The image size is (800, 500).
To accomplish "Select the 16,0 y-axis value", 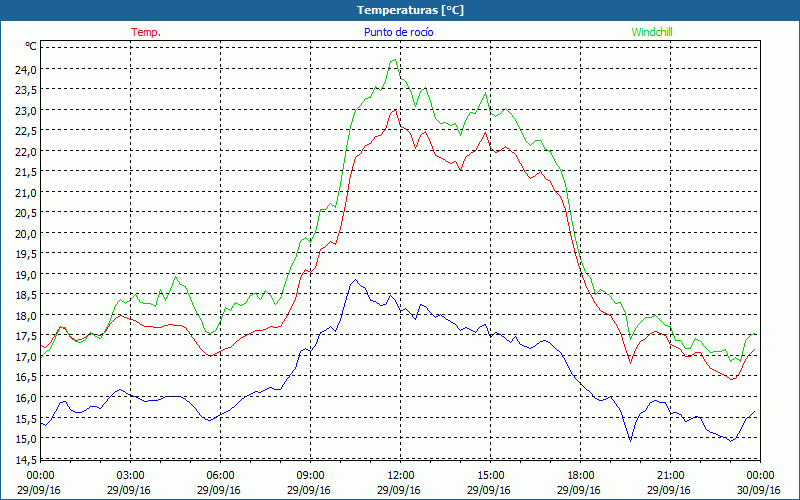I will click(x=25, y=397).
